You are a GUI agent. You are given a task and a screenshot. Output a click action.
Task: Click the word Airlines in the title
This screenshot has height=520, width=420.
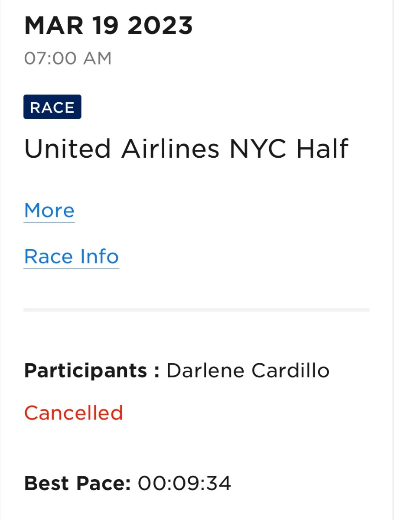tap(170, 149)
